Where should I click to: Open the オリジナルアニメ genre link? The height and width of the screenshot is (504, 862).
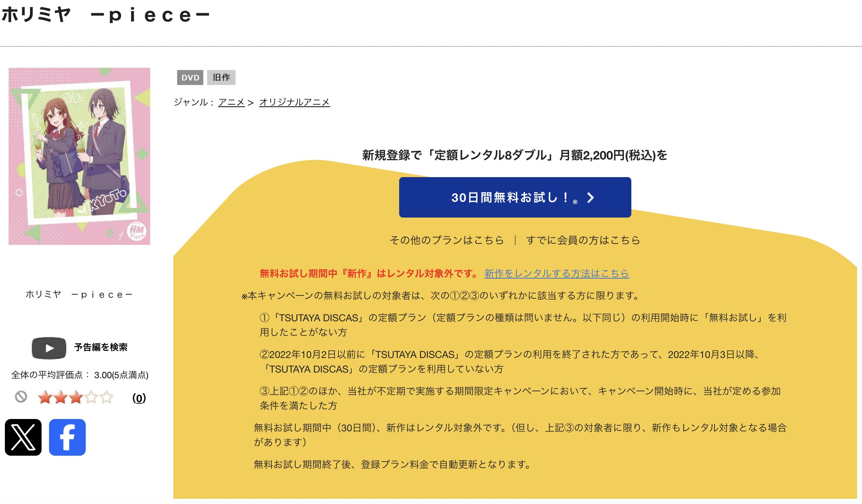294,102
